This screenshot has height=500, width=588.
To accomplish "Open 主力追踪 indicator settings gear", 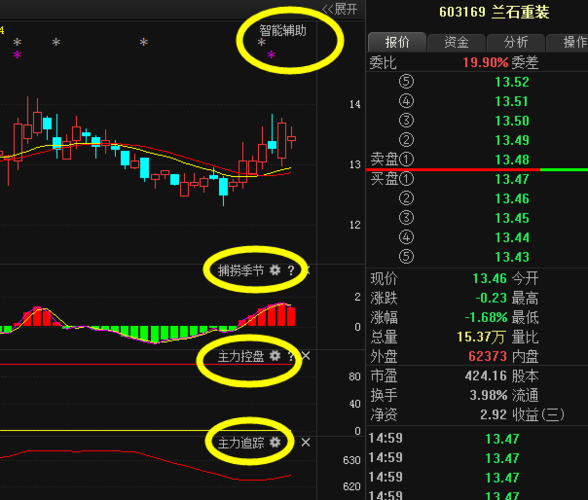I will point(275,443).
